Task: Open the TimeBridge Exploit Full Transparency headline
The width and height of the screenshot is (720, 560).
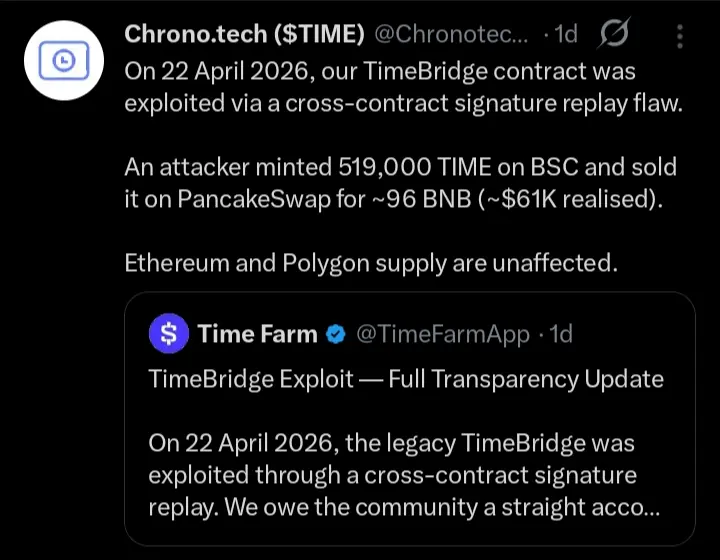Action: 405,379
